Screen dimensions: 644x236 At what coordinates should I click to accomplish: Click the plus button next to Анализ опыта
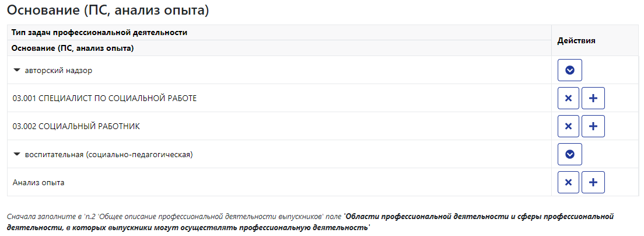click(593, 182)
